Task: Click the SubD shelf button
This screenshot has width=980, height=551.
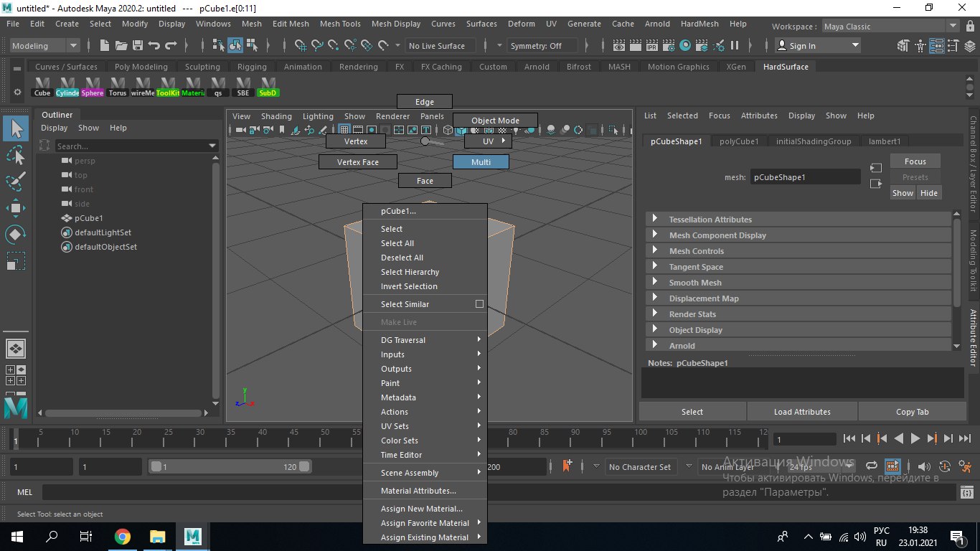Action: pyautogui.click(x=268, y=87)
